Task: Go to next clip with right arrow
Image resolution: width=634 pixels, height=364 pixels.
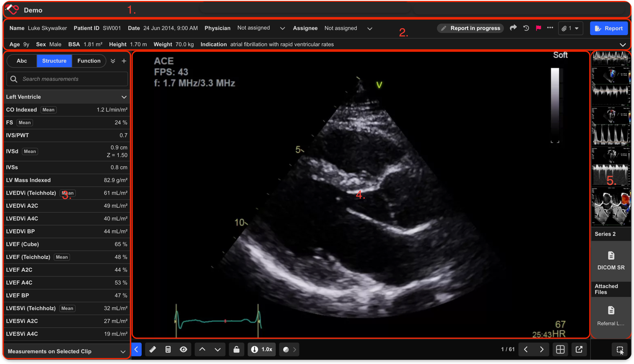Action: (542, 350)
